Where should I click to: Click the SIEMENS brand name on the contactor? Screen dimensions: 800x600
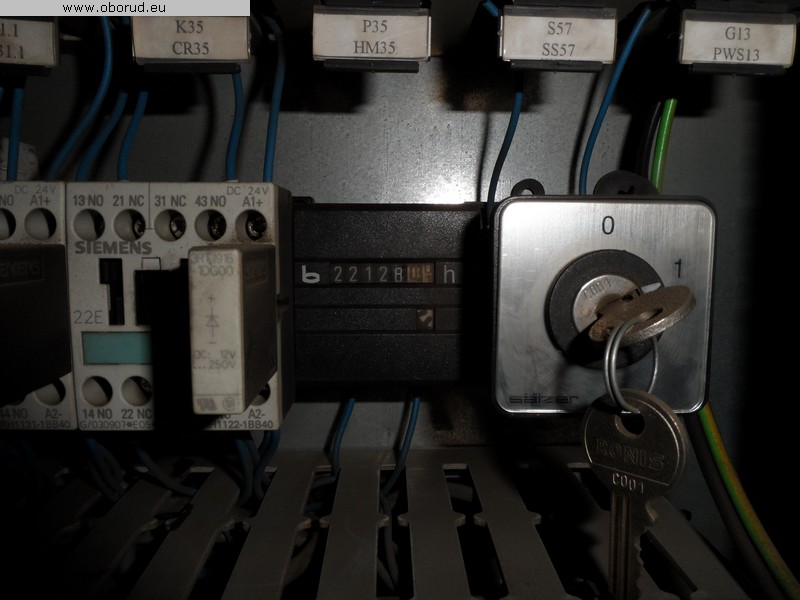pos(113,248)
